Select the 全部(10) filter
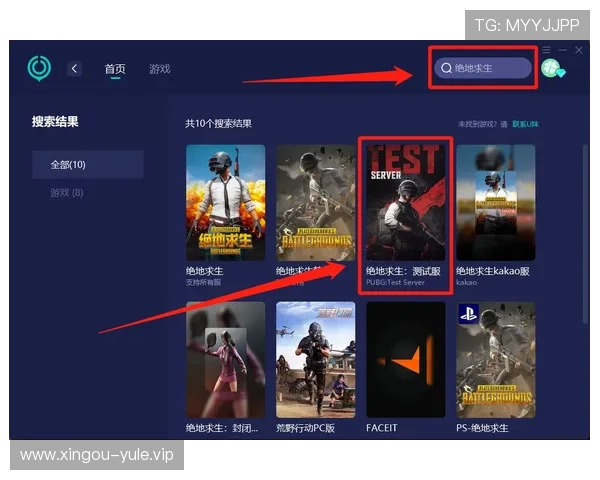This screenshot has height=480, width=600. point(88,165)
